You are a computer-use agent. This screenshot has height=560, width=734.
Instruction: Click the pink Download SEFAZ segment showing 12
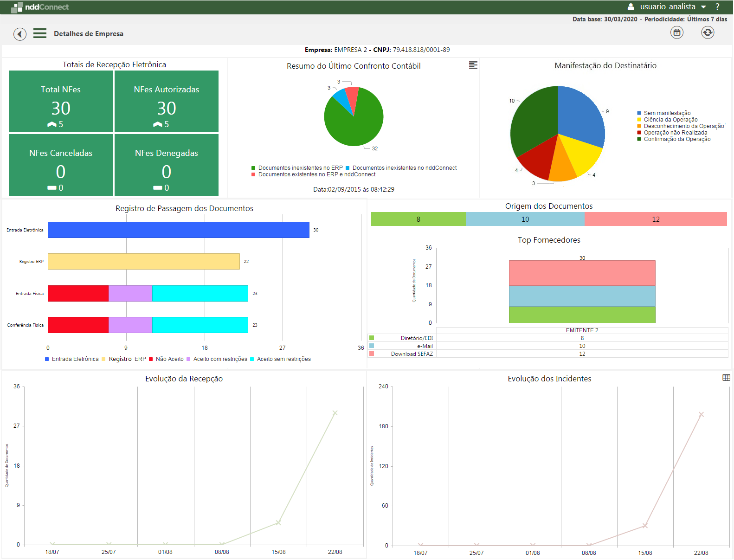[655, 219]
